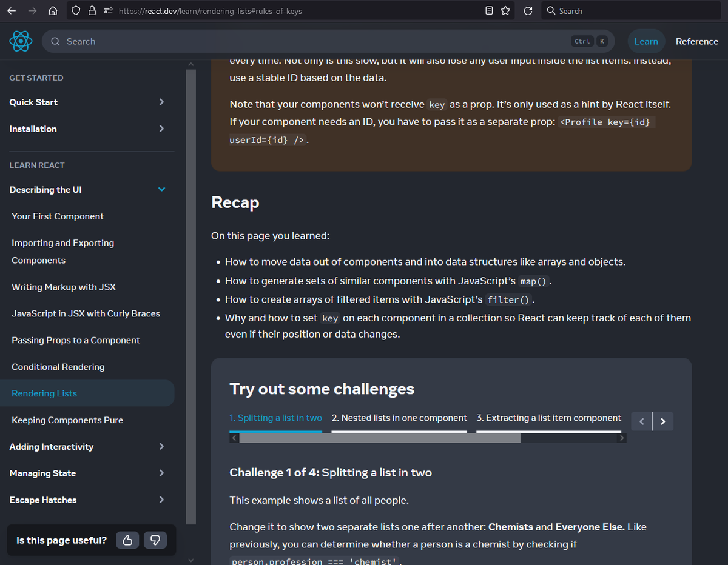The width and height of the screenshot is (728, 565).
Task: Click the LEARN REACT section label
Action: click(x=37, y=165)
